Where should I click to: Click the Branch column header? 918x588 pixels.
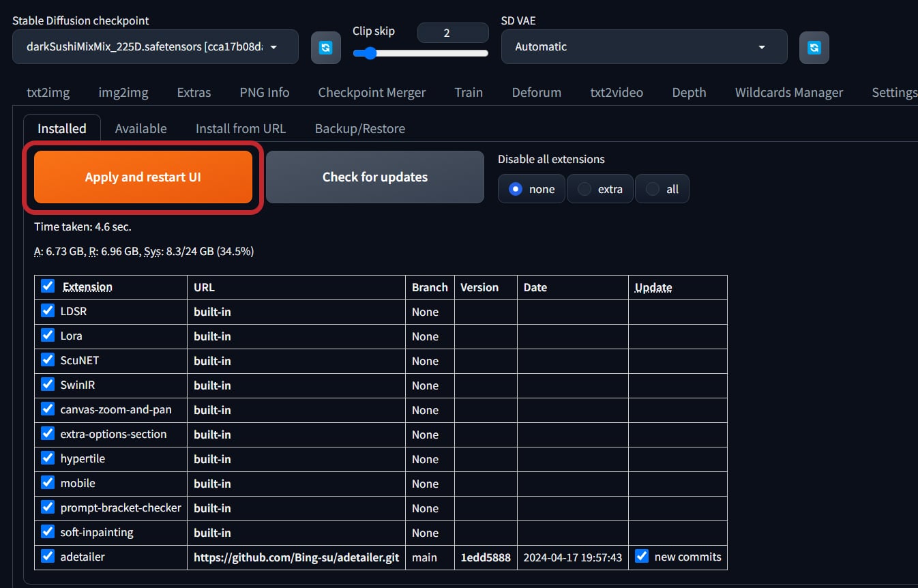pyautogui.click(x=430, y=287)
